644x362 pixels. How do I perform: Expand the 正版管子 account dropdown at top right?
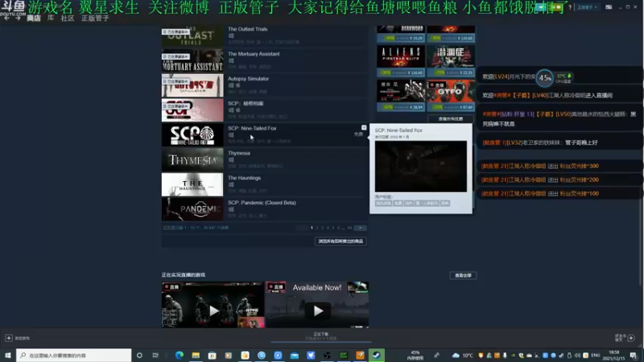click(x=588, y=7)
